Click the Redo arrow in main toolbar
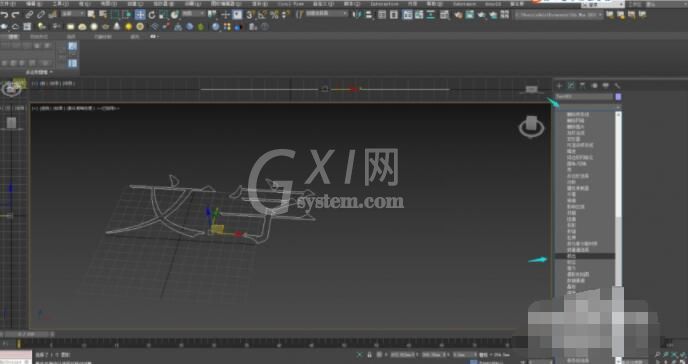689x364 pixels. [x=15, y=15]
